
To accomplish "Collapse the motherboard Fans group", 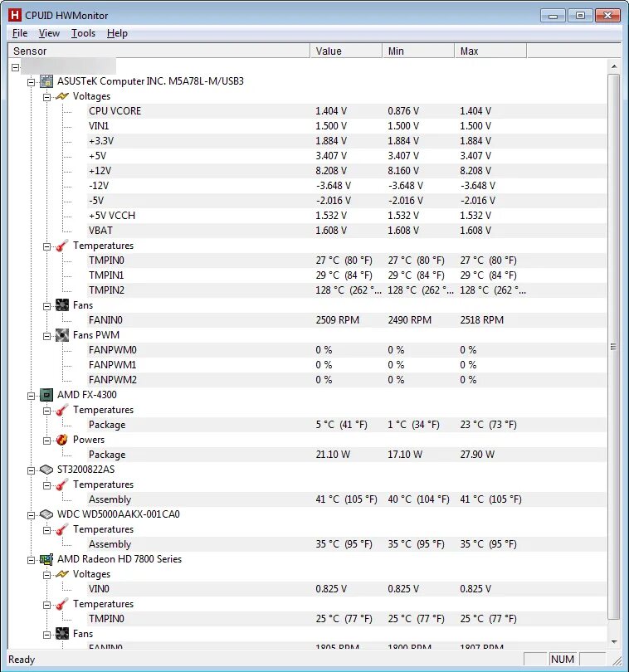I will tap(46, 306).
